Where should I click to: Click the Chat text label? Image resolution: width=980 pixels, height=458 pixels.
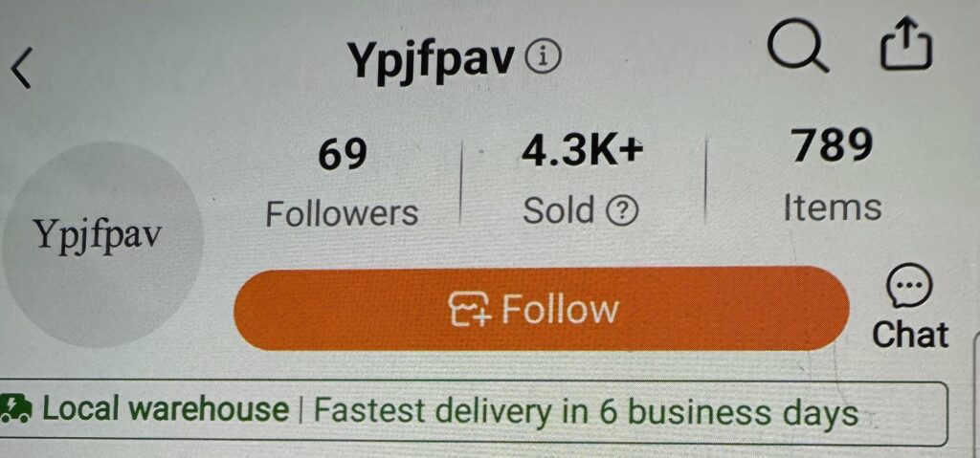pos(910,335)
